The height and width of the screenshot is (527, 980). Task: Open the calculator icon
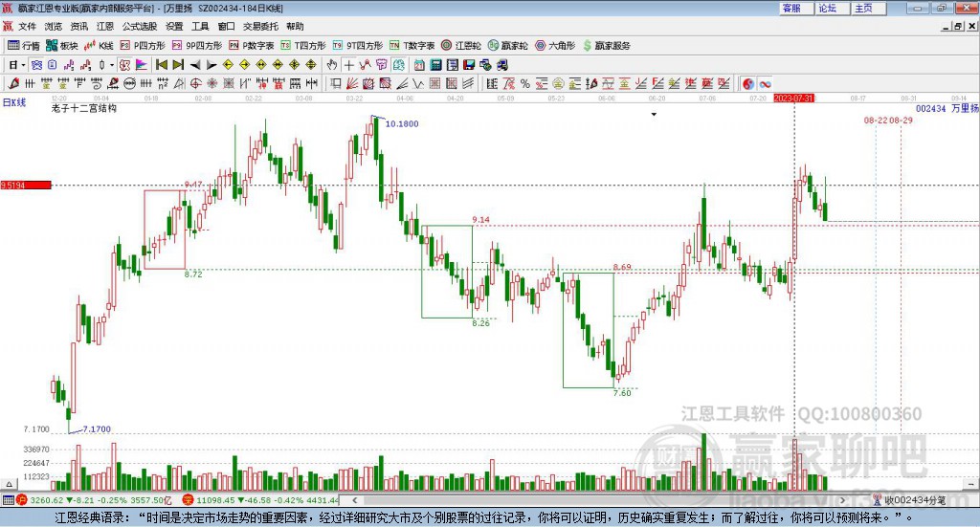coord(435,65)
